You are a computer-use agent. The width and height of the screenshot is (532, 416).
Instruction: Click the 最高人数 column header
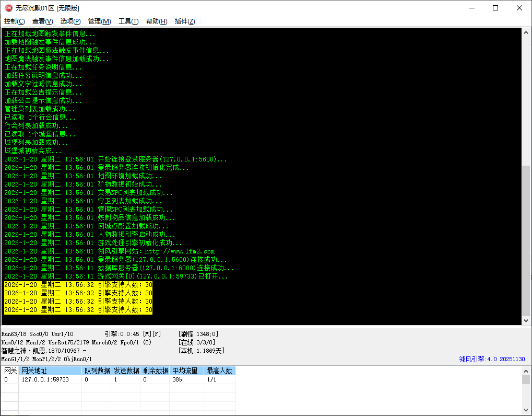219,371
